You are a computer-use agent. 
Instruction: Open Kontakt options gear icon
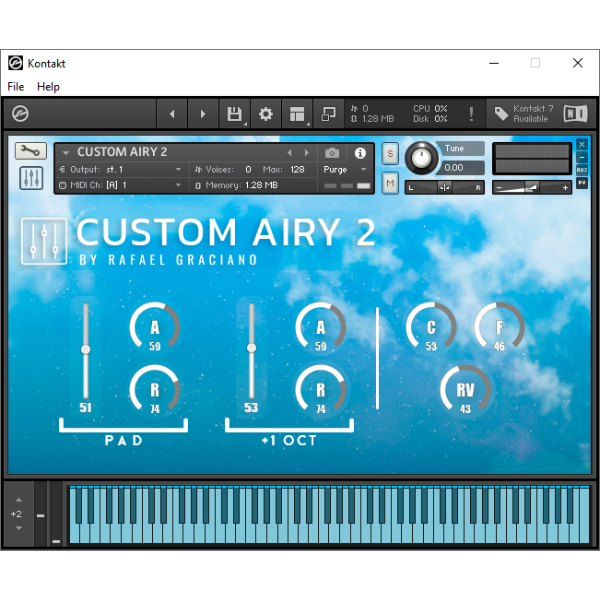point(266,114)
